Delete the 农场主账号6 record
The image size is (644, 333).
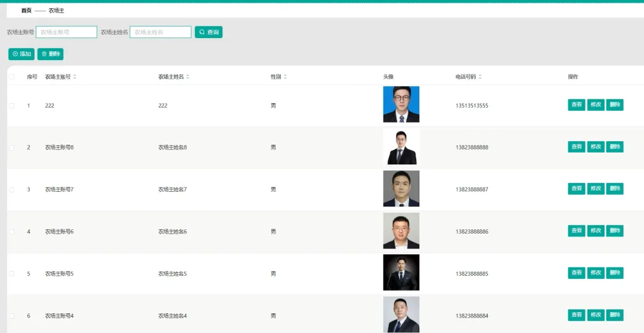click(x=615, y=231)
